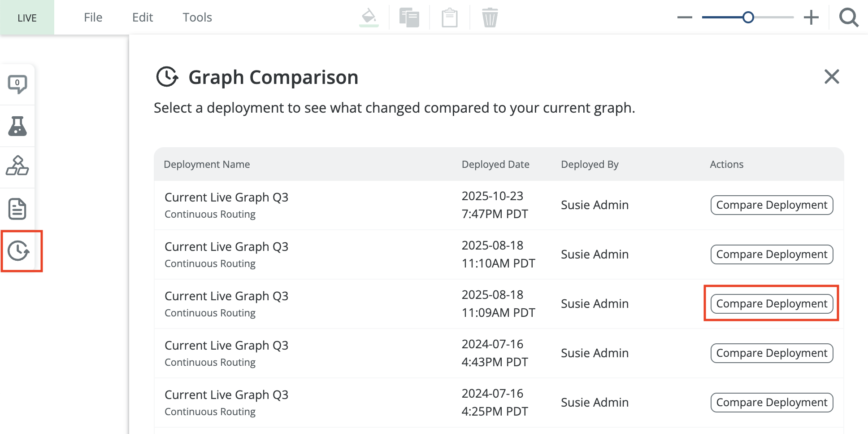Screen dimensions: 868x434
Task: Select the deployment history clock icon
Action: click(19, 250)
